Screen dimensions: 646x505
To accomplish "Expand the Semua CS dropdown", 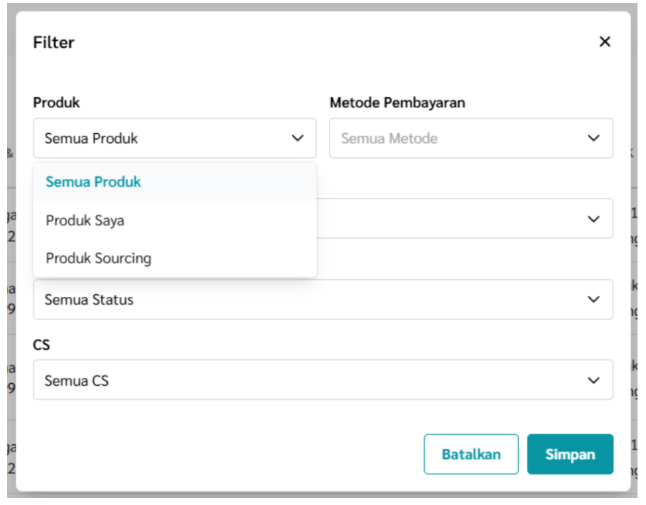I will (x=323, y=380).
